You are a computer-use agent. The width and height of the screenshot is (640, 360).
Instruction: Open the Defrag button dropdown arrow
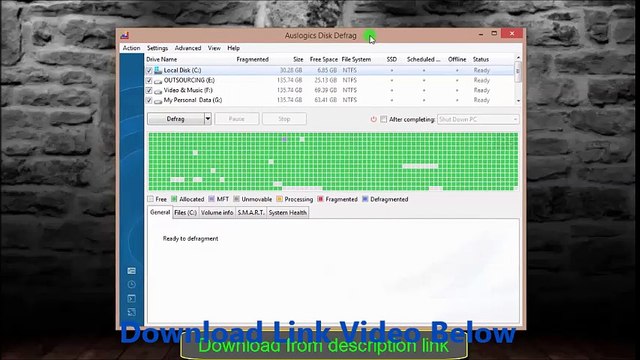pyautogui.click(x=207, y=119)
